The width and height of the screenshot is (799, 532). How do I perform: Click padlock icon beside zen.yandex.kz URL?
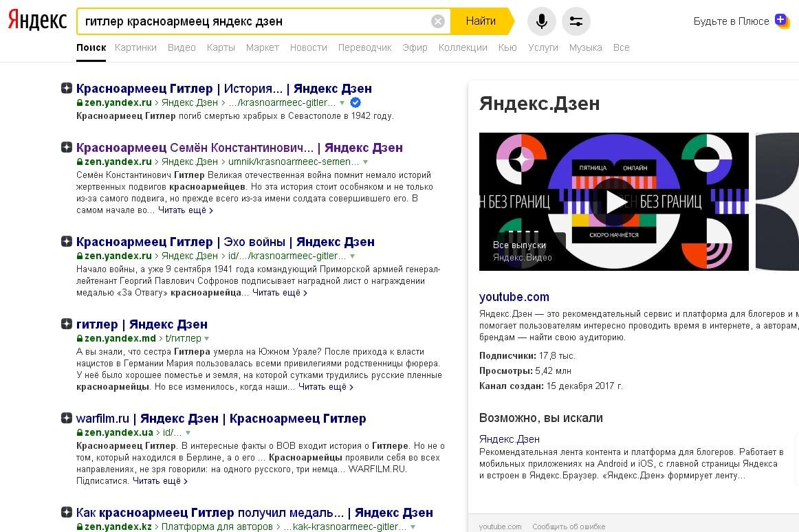(x=80, y=527)
